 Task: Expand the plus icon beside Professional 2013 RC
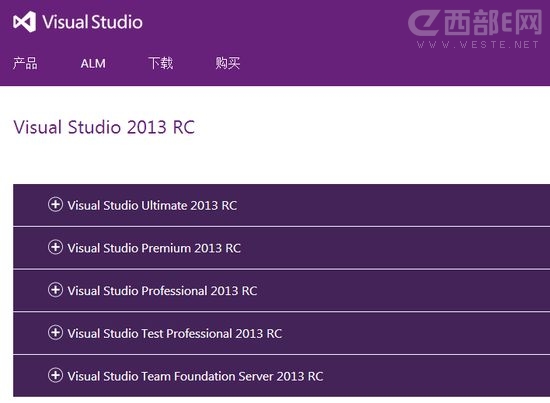tap(55, 290)
